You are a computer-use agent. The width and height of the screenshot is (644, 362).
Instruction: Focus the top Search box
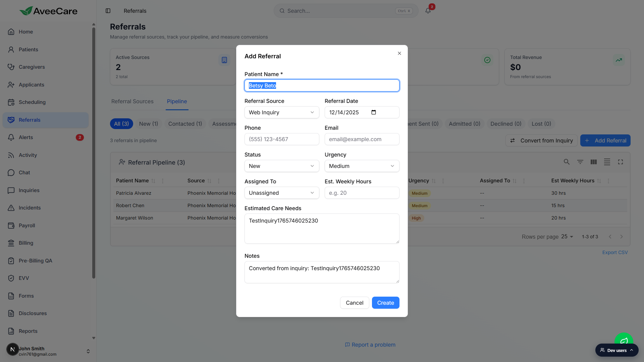(x=346, y=11)
